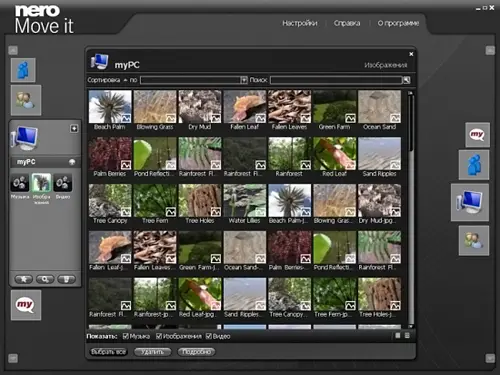Select the Green Farm thumbnail in first row

(x=335, y=107)
